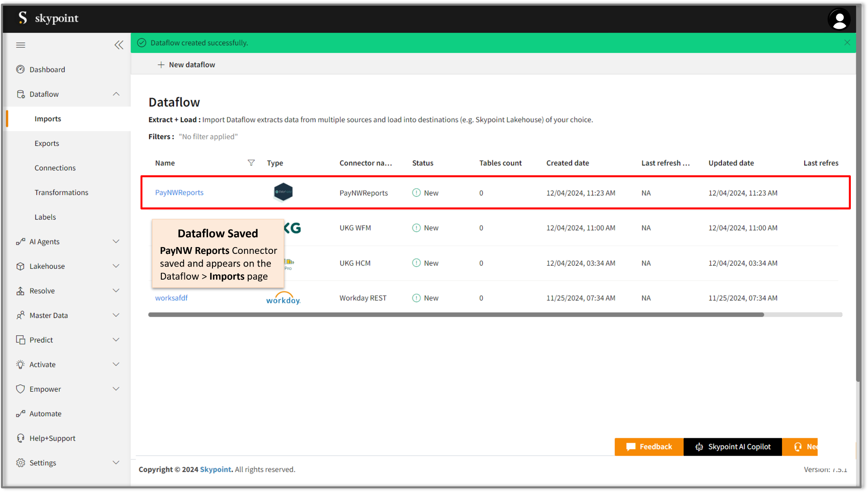This screenshot has height=492, width=868.
Task: Click the Skypoint dashboard home icon
Action: pos(20,69)
